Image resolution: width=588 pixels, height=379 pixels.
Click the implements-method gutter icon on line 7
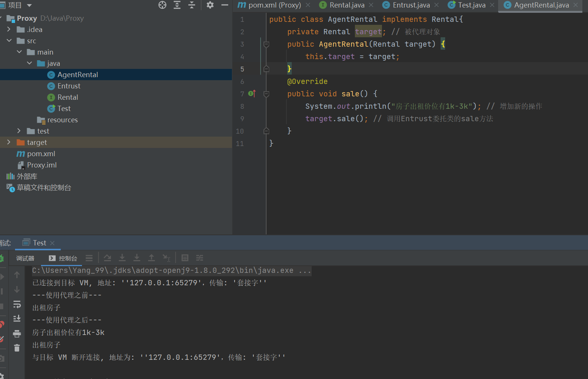(x=252, y=93)
